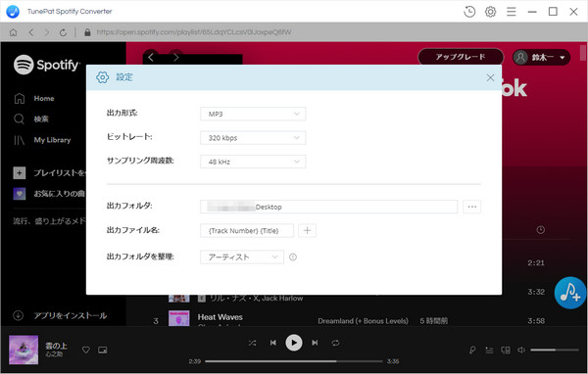Screen dimensions: 588x374
Task: Open Dreamland (+ Bonus Levels) album link
Action: click(363, 321)
